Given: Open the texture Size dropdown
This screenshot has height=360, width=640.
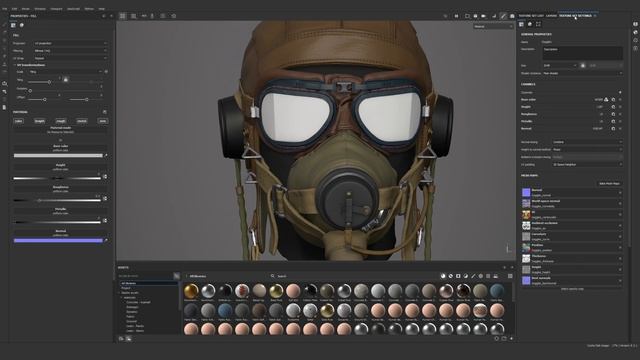Looking at the screenshot, I should pos(560,65).
